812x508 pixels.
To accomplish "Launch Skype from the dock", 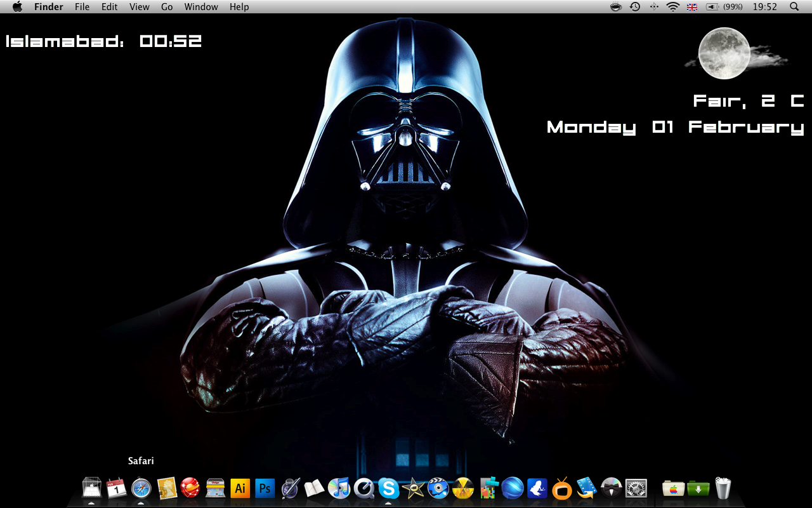I will [x=389, y=488].
